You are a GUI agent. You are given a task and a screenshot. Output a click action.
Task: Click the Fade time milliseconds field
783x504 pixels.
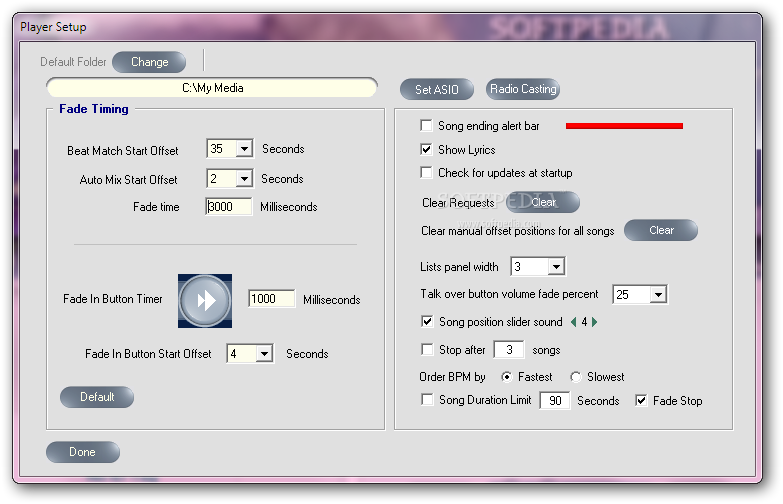229,207
